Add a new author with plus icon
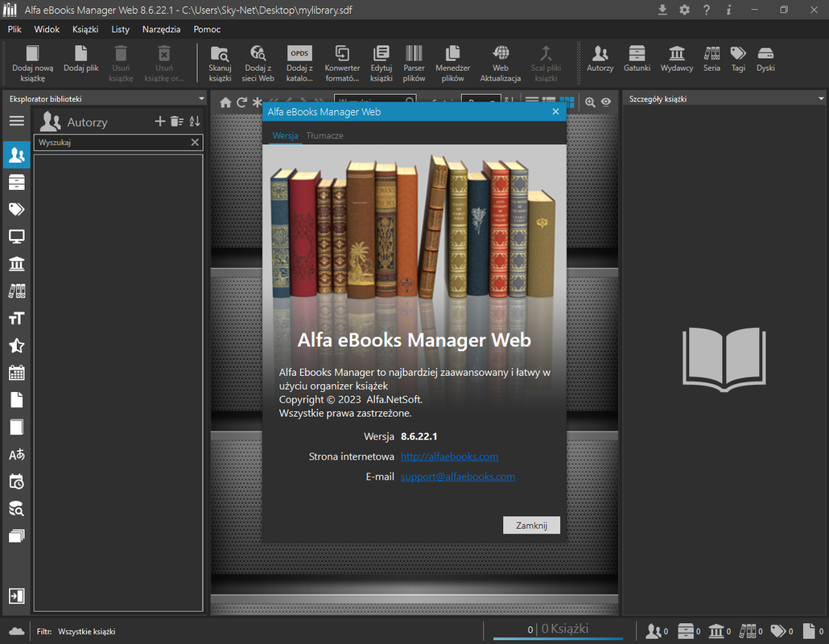Image resolution: width=829 pixels, height=644 pixels. [159, 121]
